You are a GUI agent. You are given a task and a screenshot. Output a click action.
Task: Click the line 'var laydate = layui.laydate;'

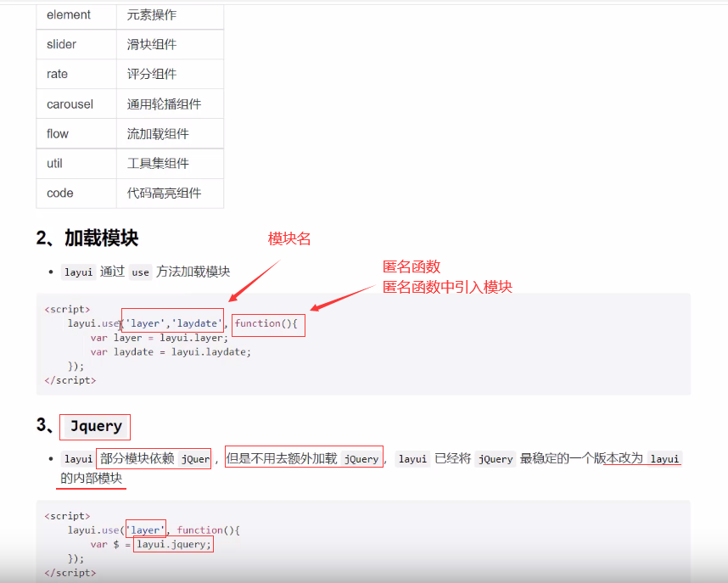171,352
